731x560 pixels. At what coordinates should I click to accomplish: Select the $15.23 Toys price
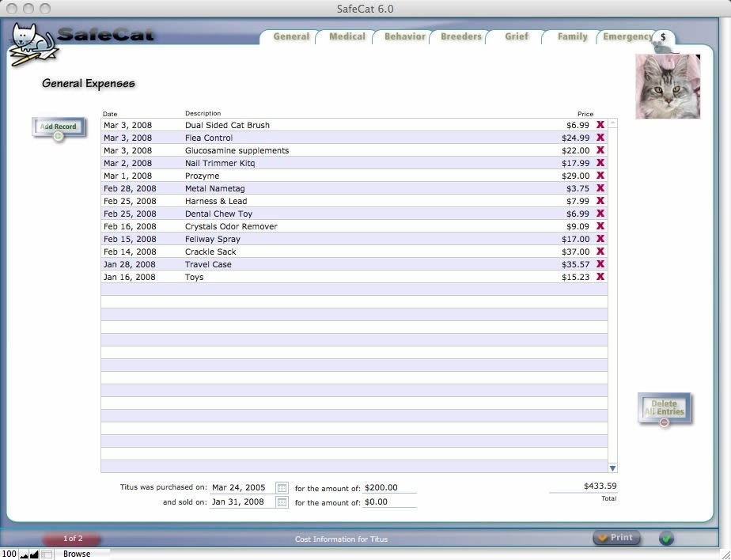click(575, 277)
